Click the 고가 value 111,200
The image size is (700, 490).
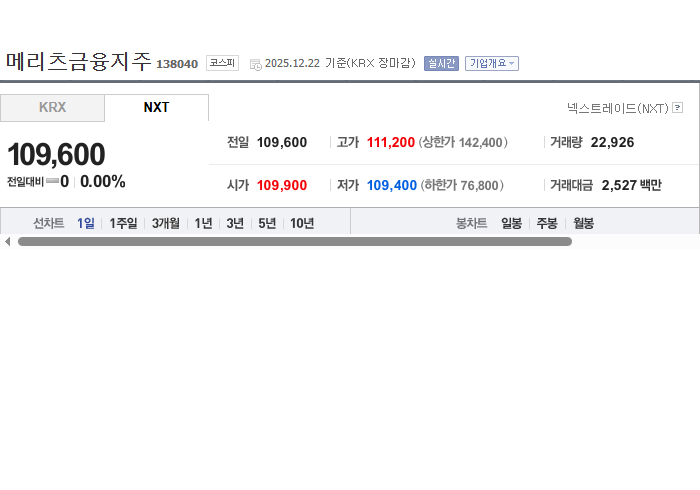point(391,142)
